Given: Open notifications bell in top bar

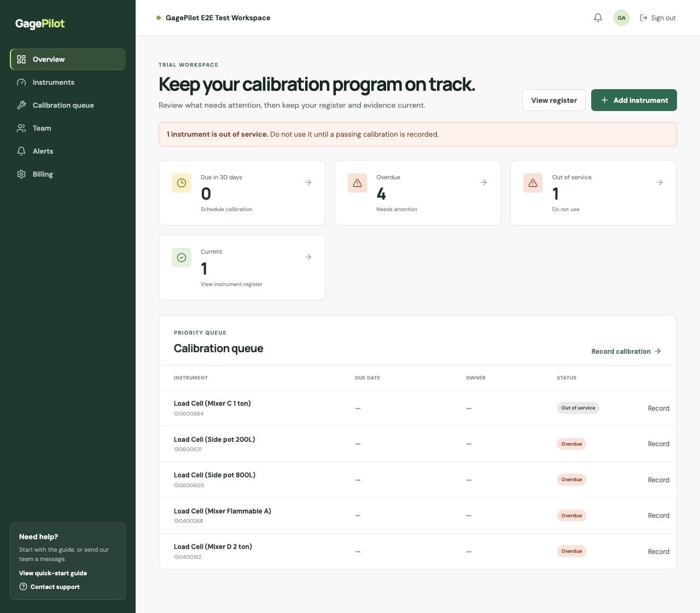Looking at the screenshot, I should 598,17.
